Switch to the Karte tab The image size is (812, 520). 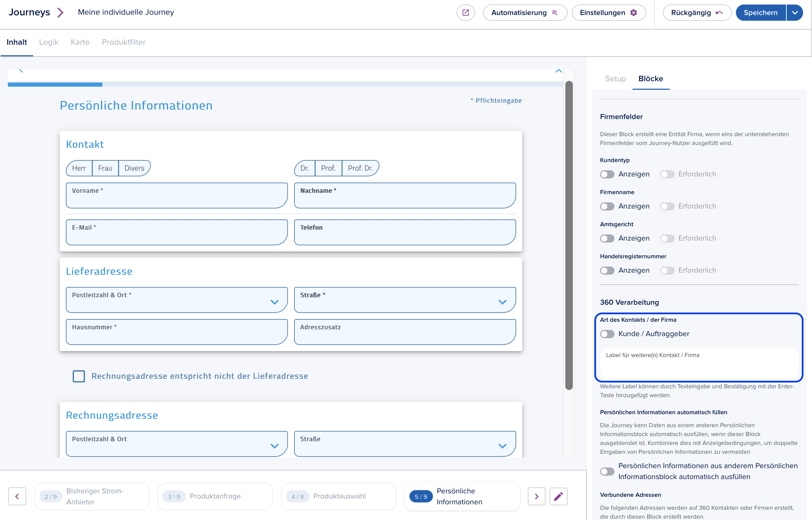coord(80,42)
